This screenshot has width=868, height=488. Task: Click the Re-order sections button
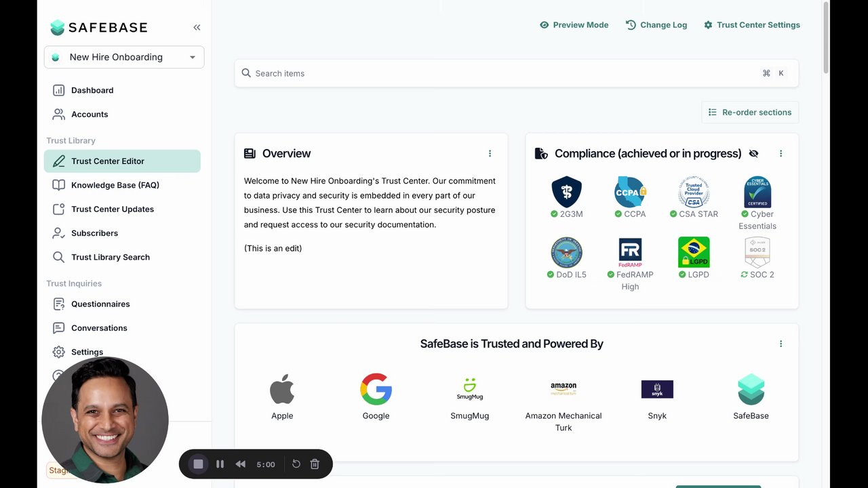750,113
